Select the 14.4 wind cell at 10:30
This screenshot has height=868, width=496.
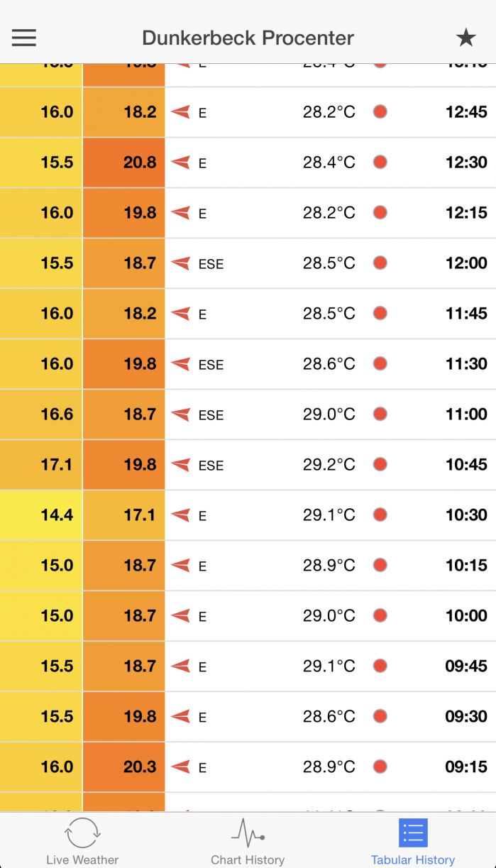[x=41, y=515]
